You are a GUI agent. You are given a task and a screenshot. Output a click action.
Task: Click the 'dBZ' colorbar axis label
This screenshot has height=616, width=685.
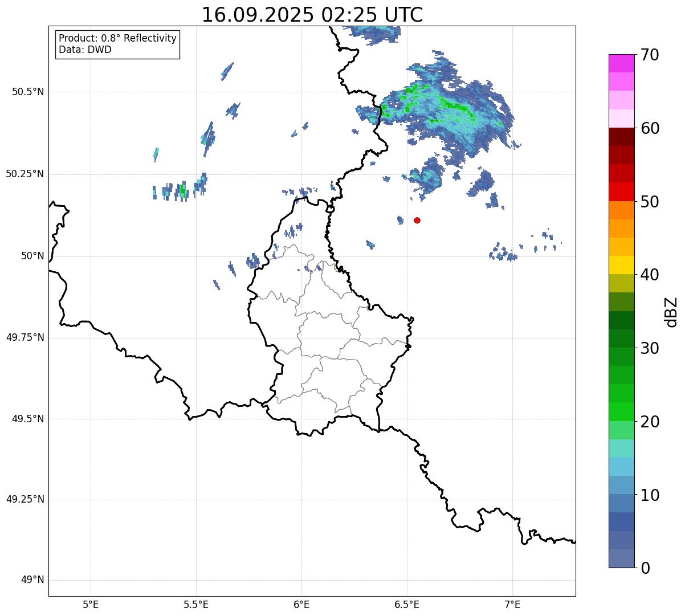click(671, 311)
